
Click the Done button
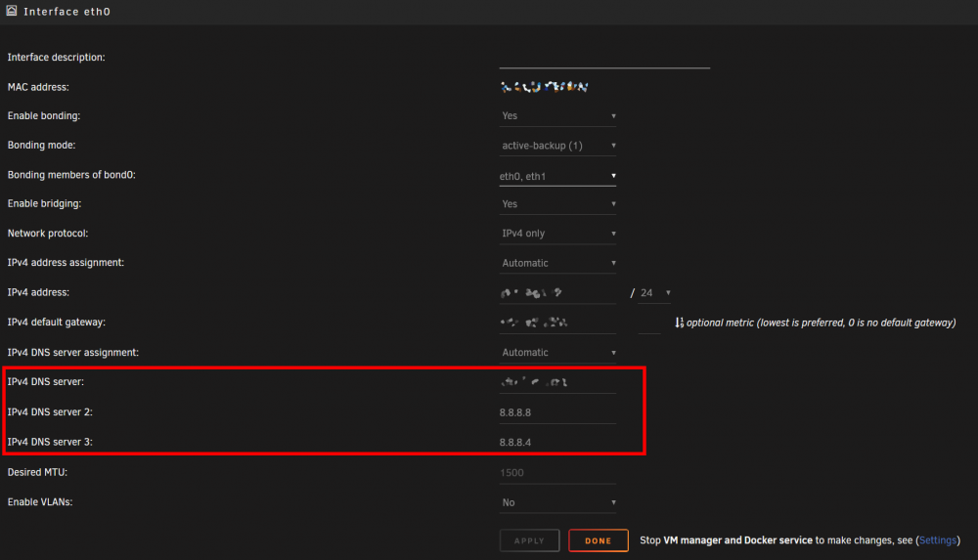599,540
